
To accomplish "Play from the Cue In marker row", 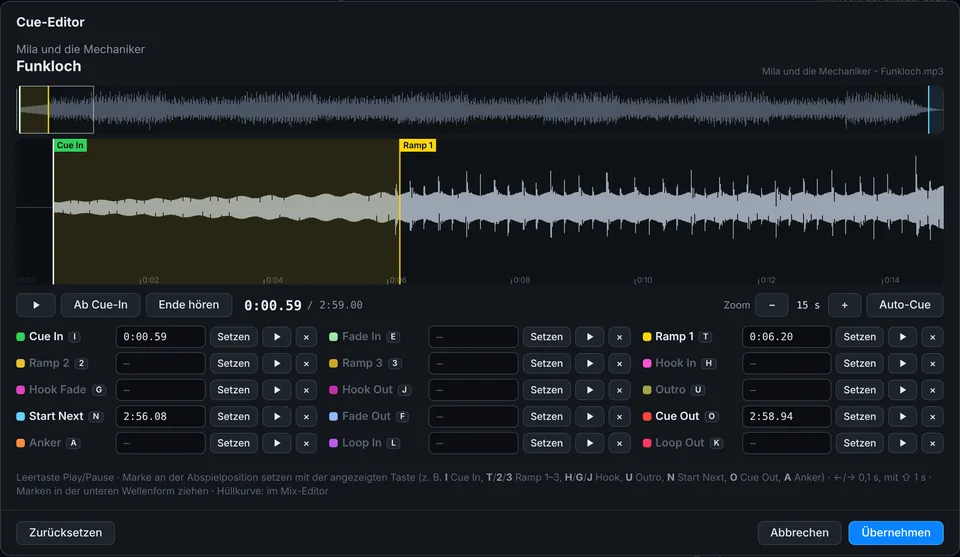I will point(277,337).
